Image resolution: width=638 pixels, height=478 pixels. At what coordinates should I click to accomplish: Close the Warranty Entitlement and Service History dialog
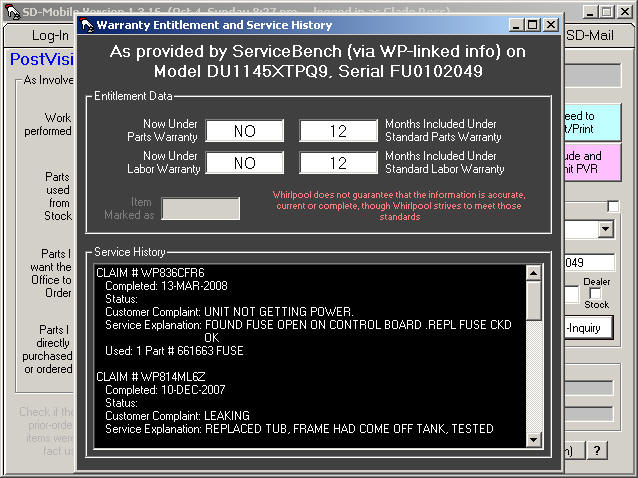point(551,25)
